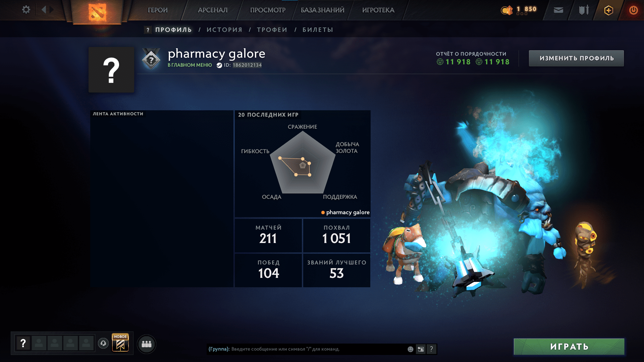Click the Dota 2 logo home button
Viewport: 644px width, 362px height.
(x=97, y=12)
